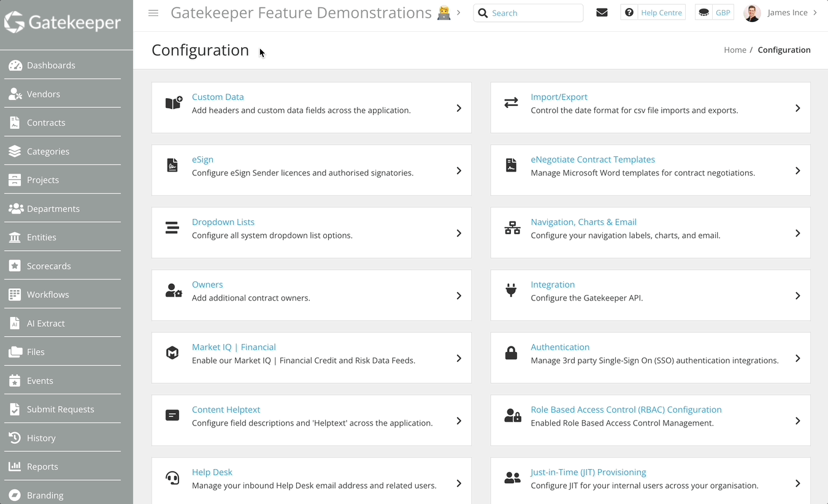This screenshot has width=828, height=504.
Task: Open the Owners card chevron
Action: 459,296
